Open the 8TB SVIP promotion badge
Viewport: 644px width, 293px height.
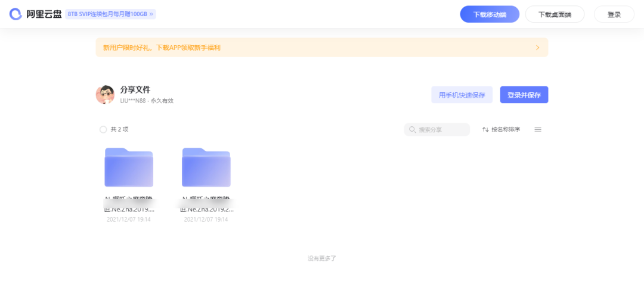[110, 14]
